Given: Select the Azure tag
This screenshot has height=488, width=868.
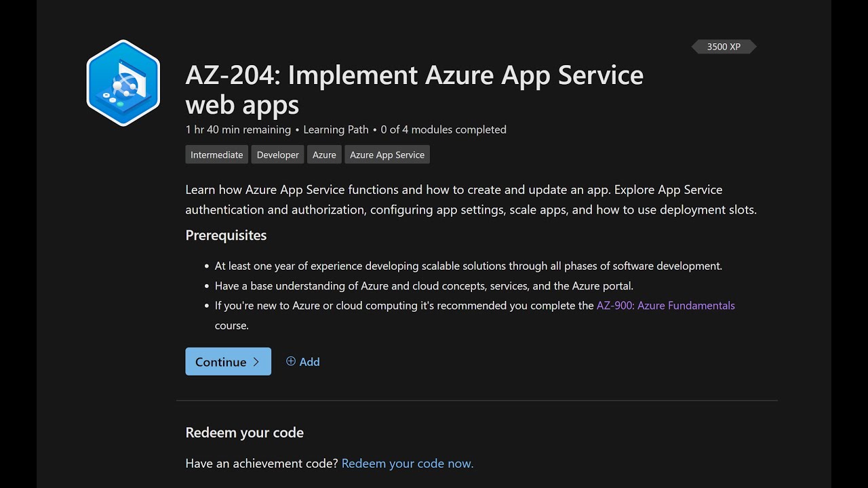Looking at the screenshot, I should tap(324, 155).
